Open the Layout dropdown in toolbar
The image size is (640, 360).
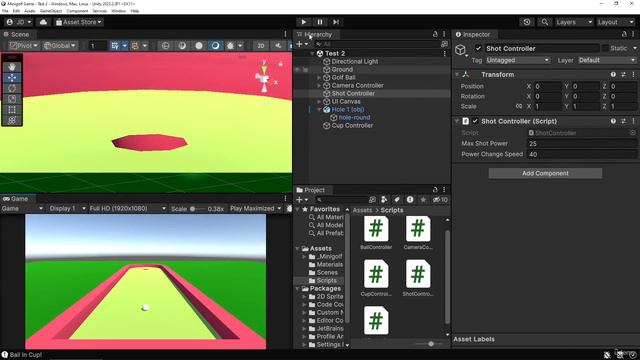[615, 22]
